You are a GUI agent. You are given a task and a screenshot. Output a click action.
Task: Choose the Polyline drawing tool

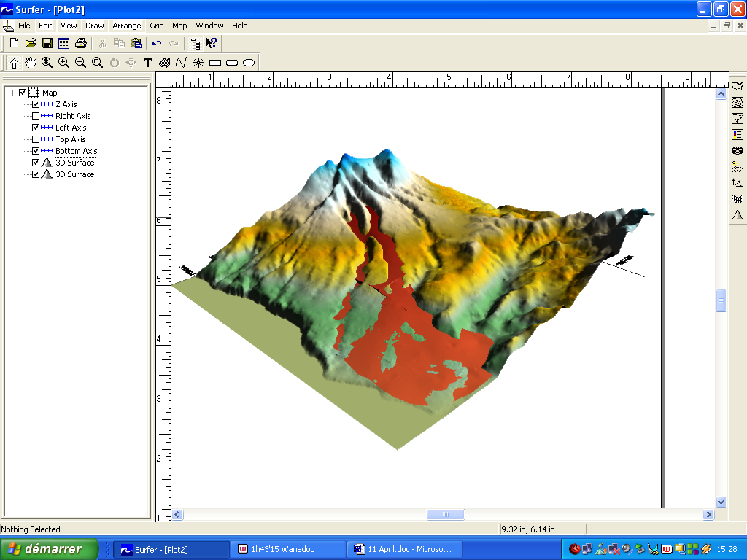181,63
